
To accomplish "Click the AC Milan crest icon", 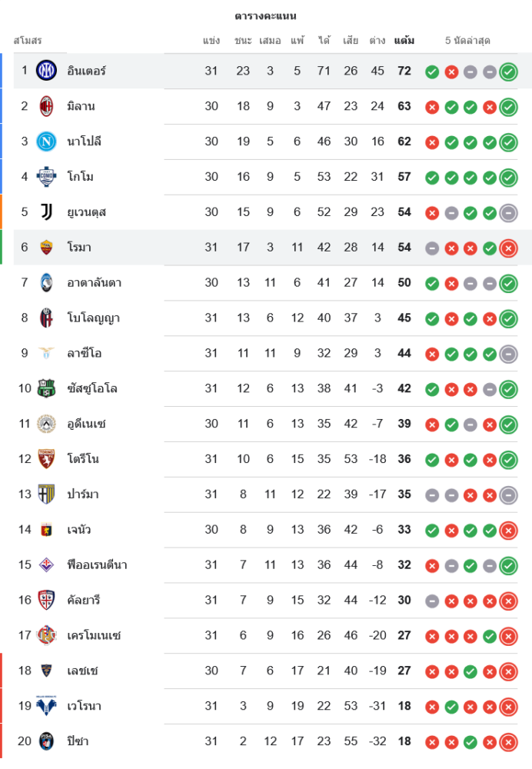I will (46, 106).
